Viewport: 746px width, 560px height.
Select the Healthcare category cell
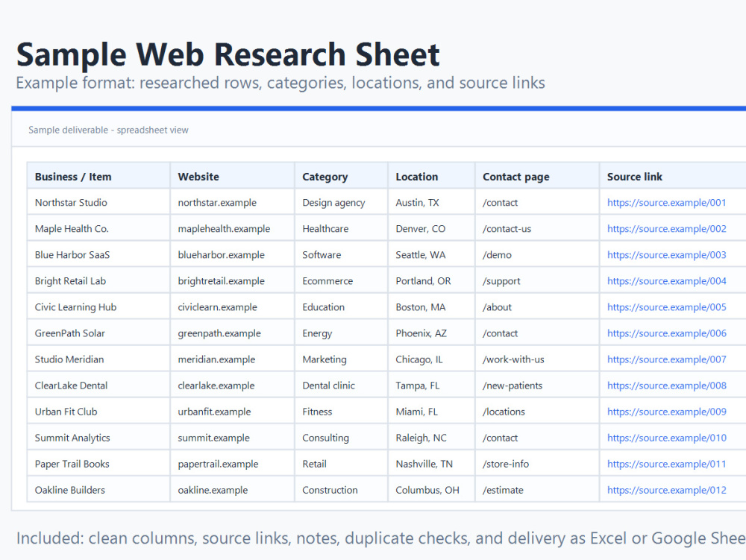[341, 229]
